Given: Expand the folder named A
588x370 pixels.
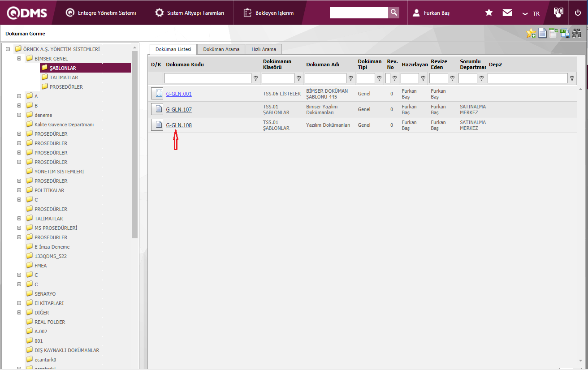Looking at the screenshot, I should coord(19,96).
